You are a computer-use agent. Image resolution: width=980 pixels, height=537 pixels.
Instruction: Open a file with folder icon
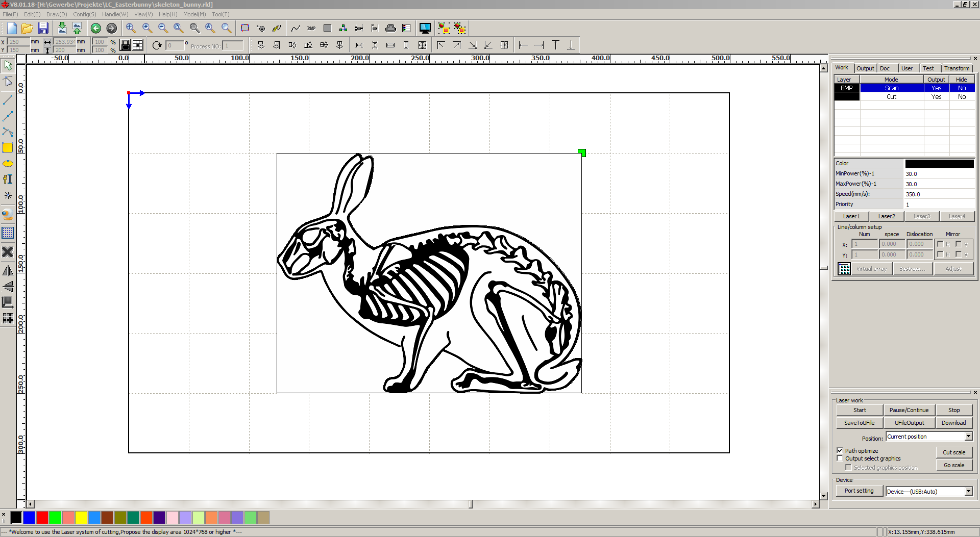tap(27, 28)
